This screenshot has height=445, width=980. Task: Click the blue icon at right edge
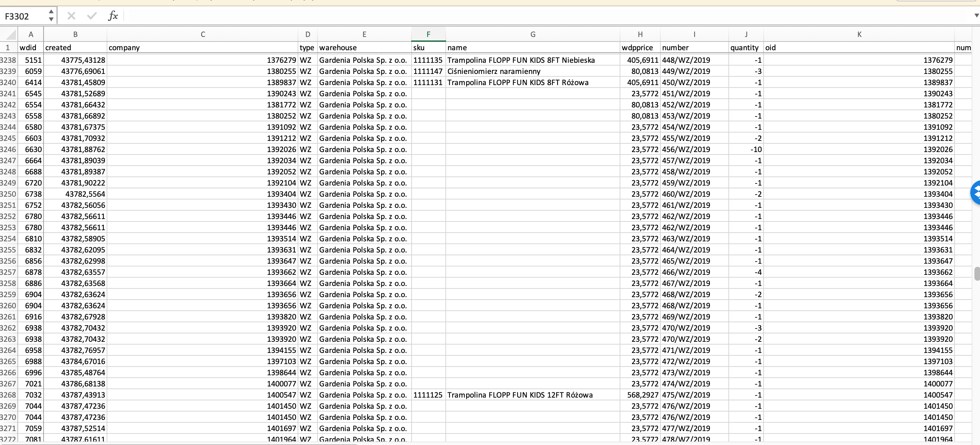coord(975,193)
